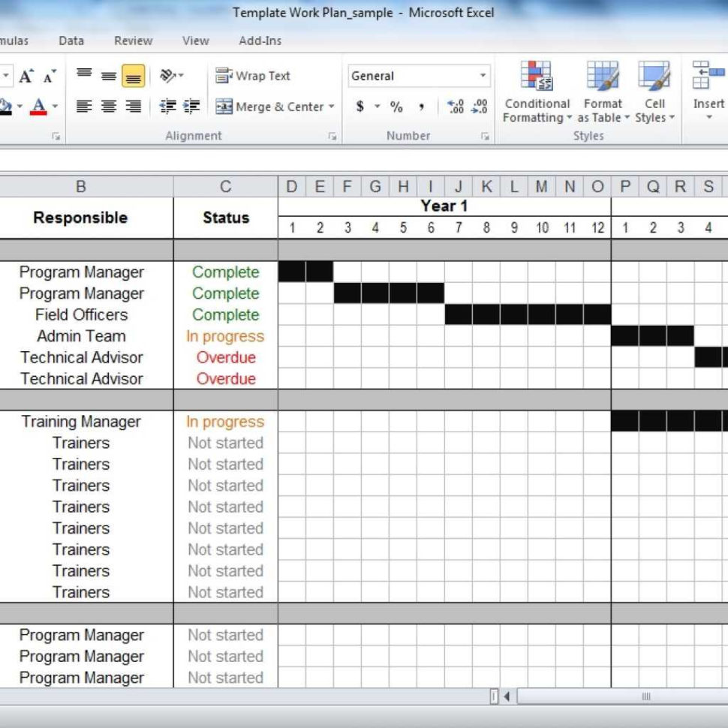Image resolution: width=728 pixels, height=728 pixels.
Task: Apply Align Text Right
Action: click(x=134, y=107)
